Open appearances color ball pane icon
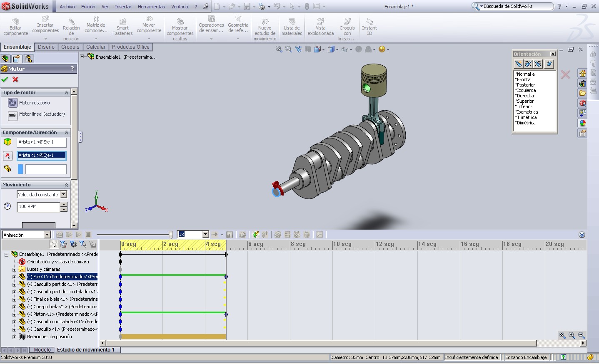 click(x=582, y=123)
